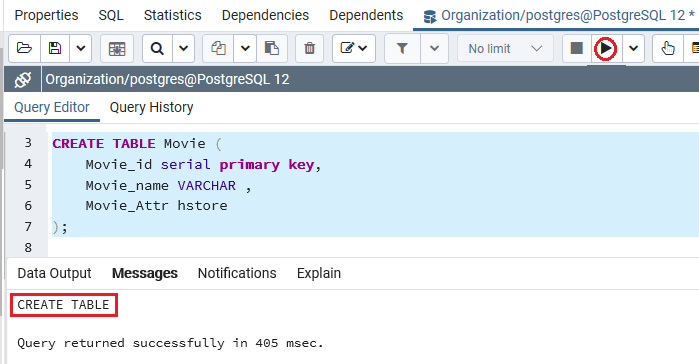Click the Movie_name VARCHAR line

(x=169, y=185)
